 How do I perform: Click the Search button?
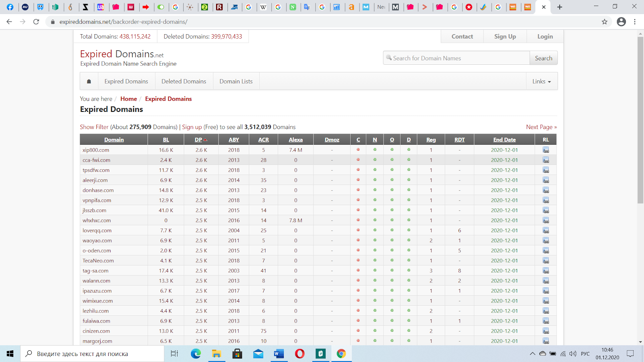pyautogui.click(x=543, y=58)
